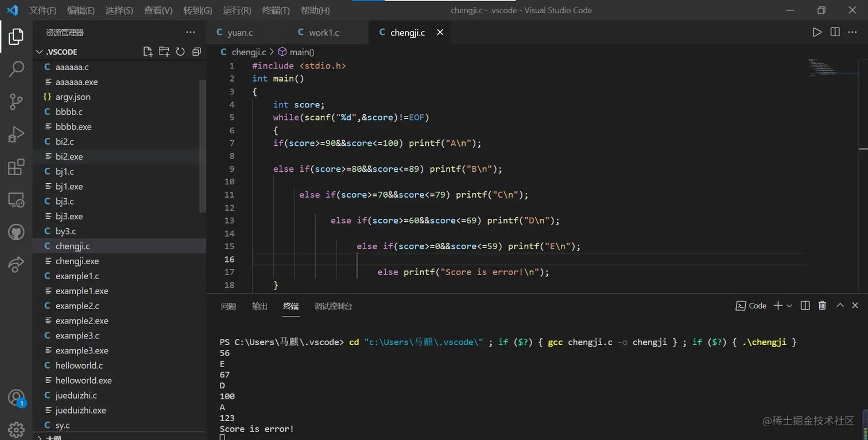Open the new terminal launch profile dropdown
Viewport: 868px width, 440px height.
pos(789,306)
